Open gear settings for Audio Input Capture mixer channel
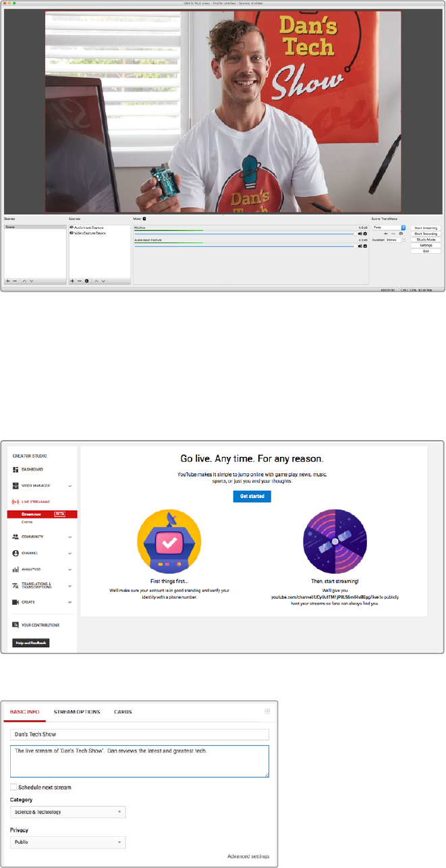 (365, 246)
